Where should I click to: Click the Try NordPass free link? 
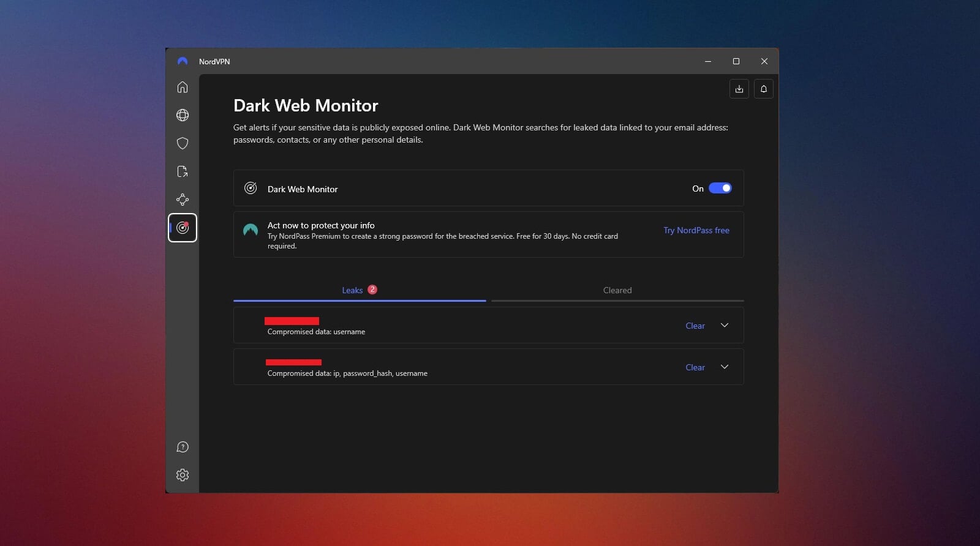click(x=696, y=230)
